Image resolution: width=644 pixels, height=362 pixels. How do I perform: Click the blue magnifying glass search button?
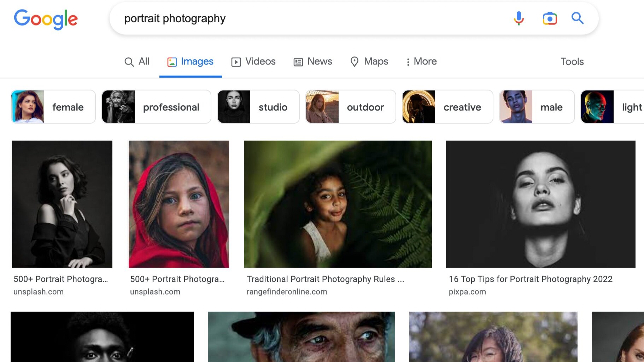[578, 18]
